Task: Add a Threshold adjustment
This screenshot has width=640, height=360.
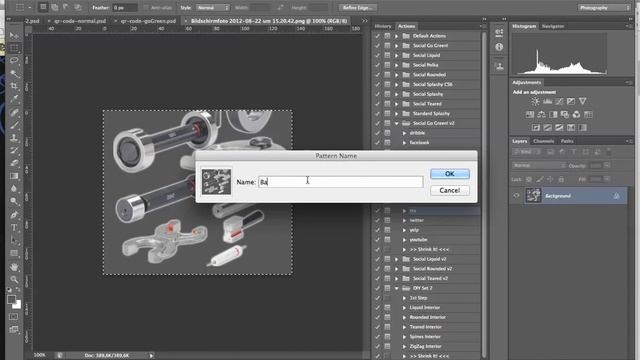Action: (559, 127)
